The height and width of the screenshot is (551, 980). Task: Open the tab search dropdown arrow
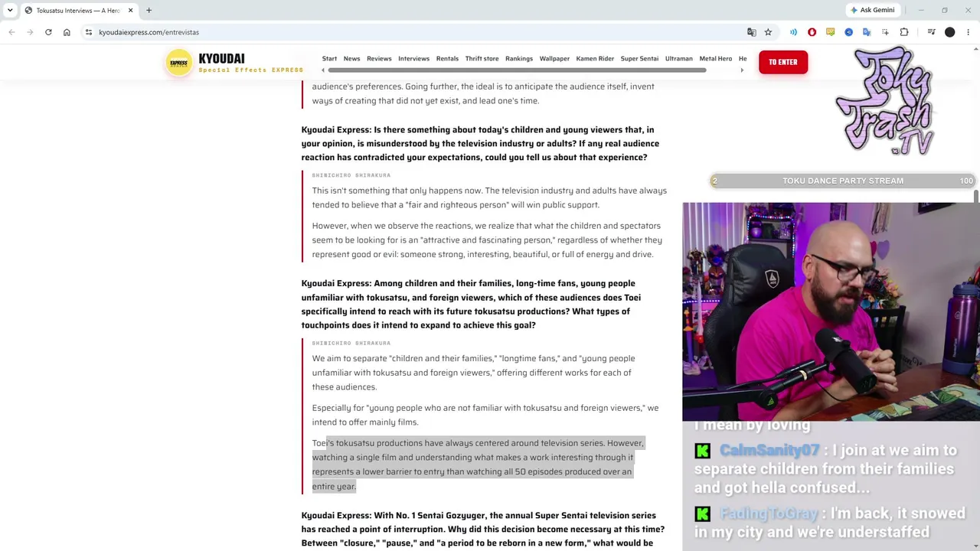[8, 10]
